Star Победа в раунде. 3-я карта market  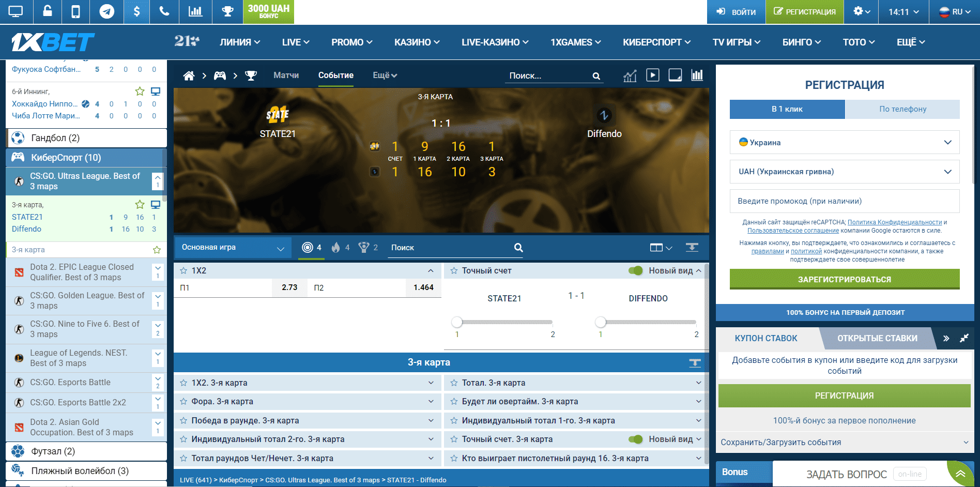coord(183,420)
